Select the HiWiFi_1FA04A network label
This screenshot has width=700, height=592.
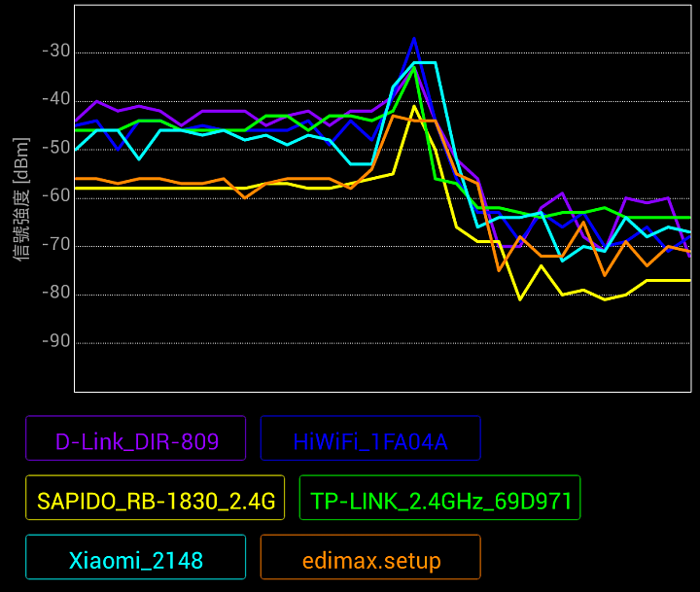(370, 438)
